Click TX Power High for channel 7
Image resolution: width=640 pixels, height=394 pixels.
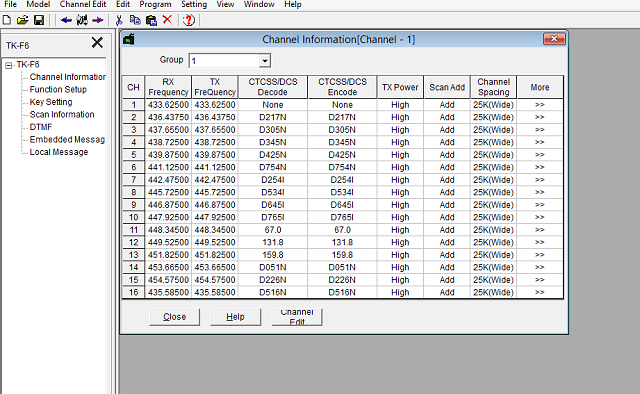[400, 180]
